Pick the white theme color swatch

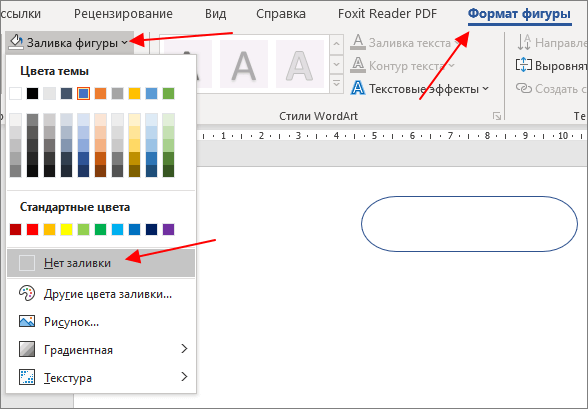[15, 93]
